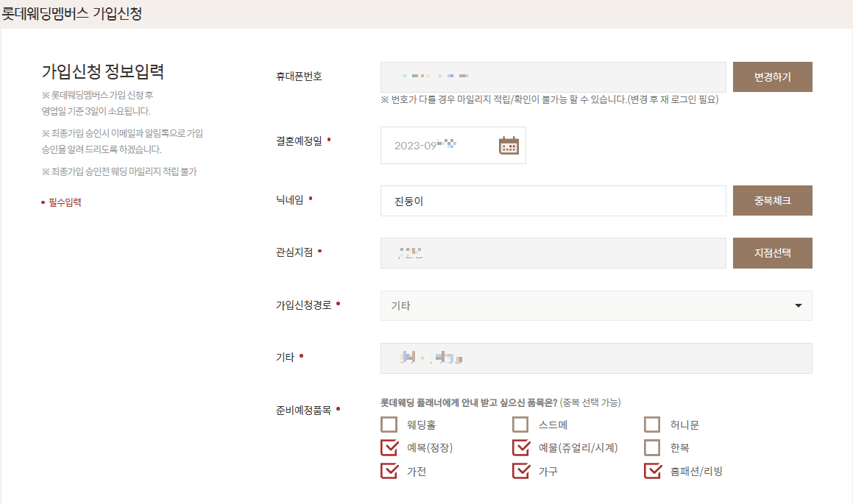Click the 관심지점 label
This screenshot has height=504, width=853.
[294, 252]
